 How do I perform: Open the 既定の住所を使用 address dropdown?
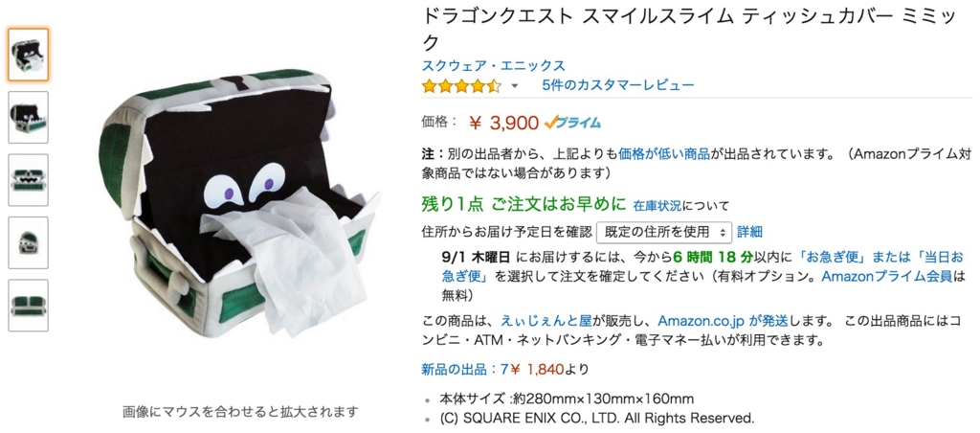(664, 232)
